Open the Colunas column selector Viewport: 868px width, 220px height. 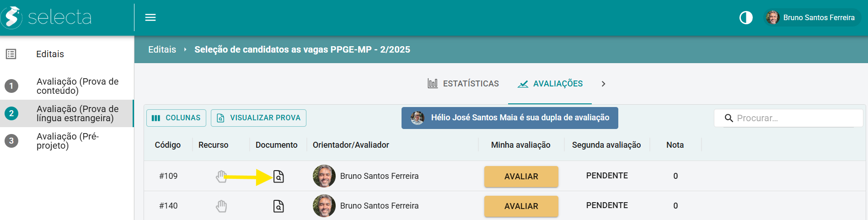(x=176, y=118)
